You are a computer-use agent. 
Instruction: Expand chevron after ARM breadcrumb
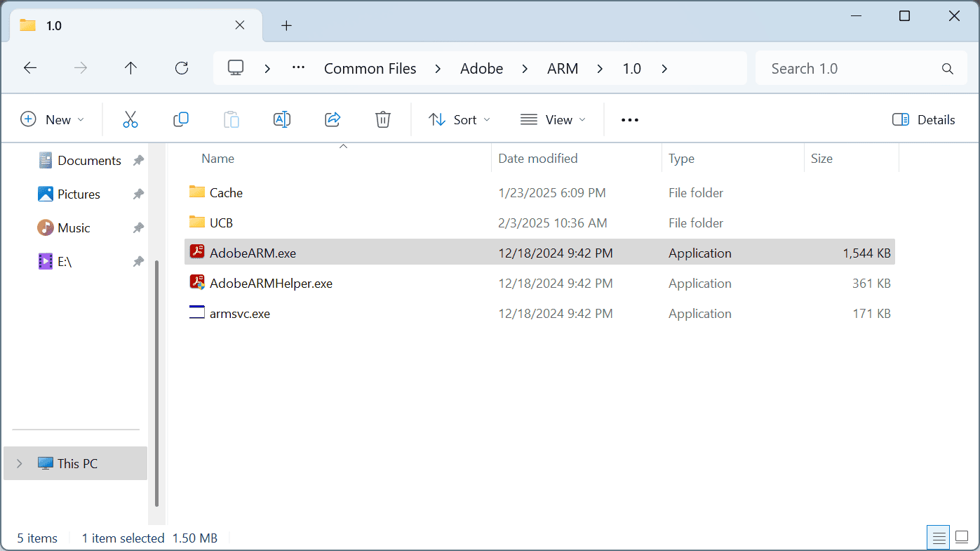point(600,68)
